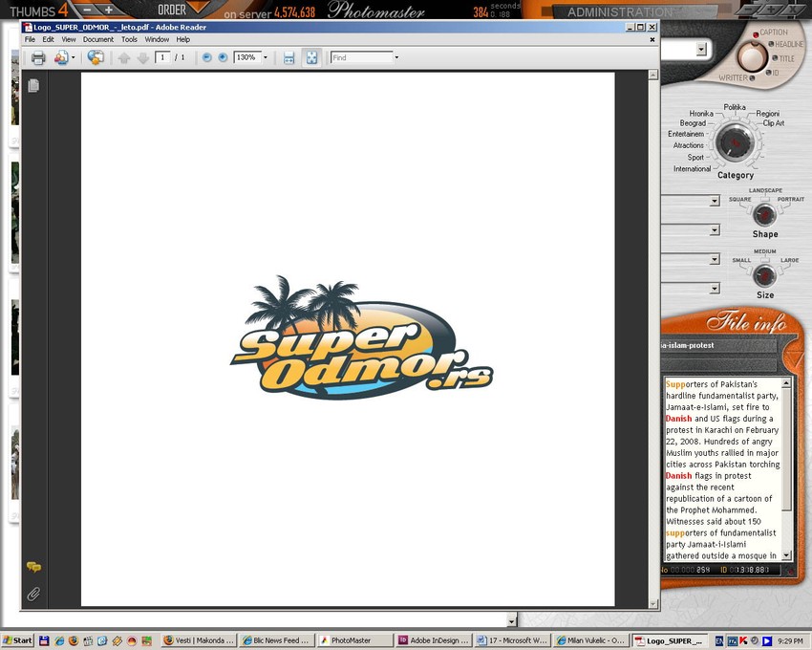Click the Windows Start button
Viewport: 812px width, 650px height.
coord(17,640)
